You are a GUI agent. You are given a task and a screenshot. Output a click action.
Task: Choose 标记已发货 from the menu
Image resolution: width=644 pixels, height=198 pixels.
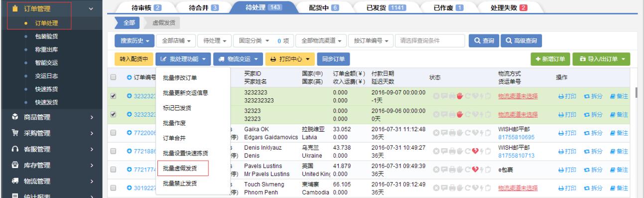click(177, 107)
